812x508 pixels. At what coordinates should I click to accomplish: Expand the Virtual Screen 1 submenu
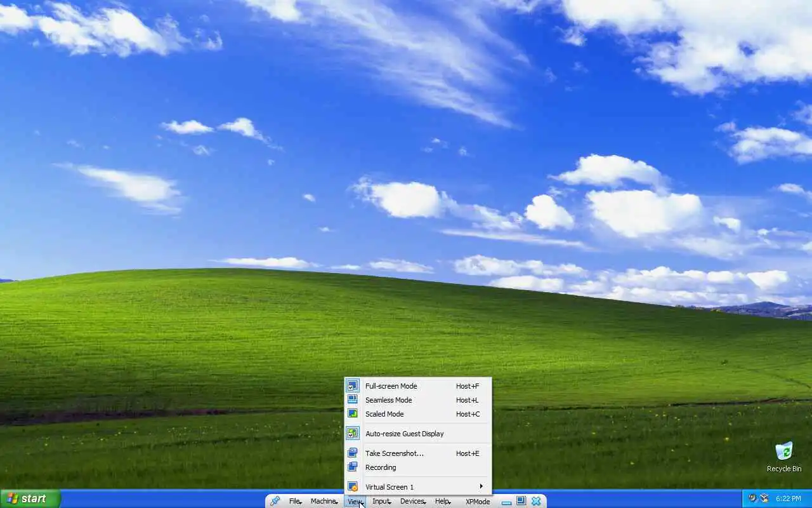pyautogui.click(x=418, y=487)
